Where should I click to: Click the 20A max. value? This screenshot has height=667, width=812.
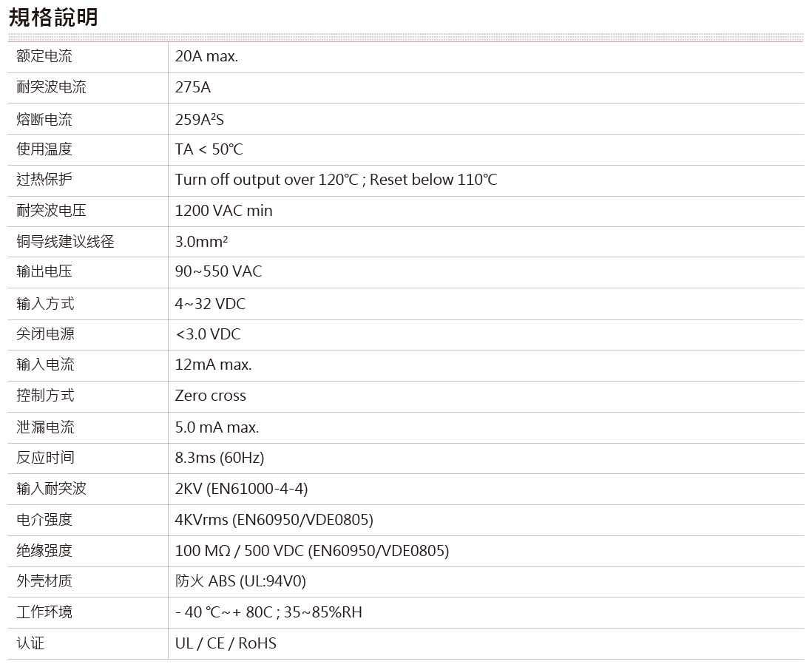pos(206,57)
